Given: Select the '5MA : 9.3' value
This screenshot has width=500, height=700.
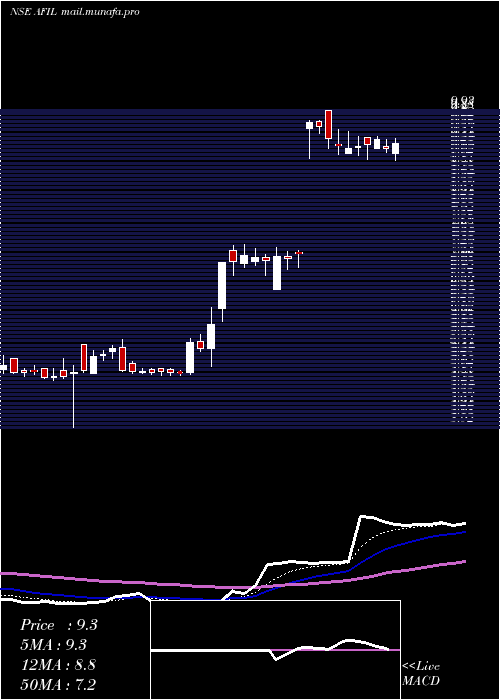Looking at the screenshot, I should pyautogui.click(x=54, y=645).
